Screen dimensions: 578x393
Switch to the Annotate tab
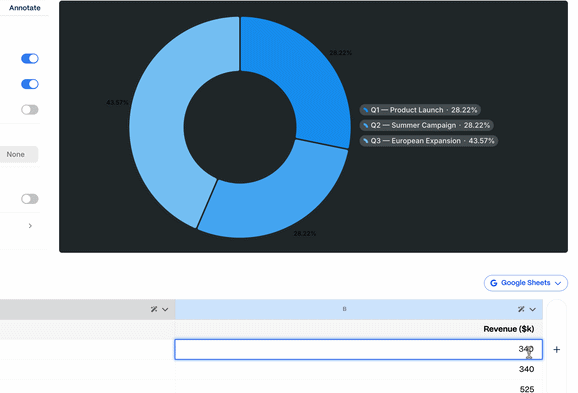(x=25, y=8)
